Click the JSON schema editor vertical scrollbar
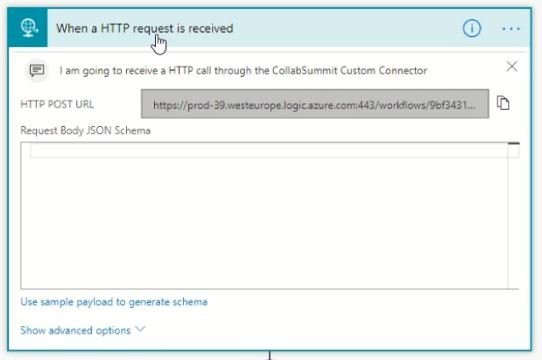This screenshot has height=360, width=542. [514, 215]
